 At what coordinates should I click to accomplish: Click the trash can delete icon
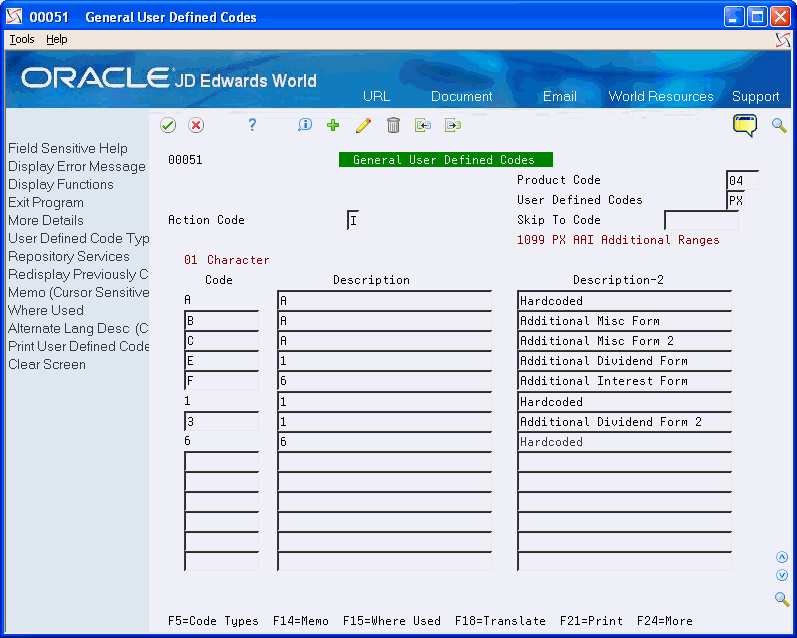coord(393,125)
